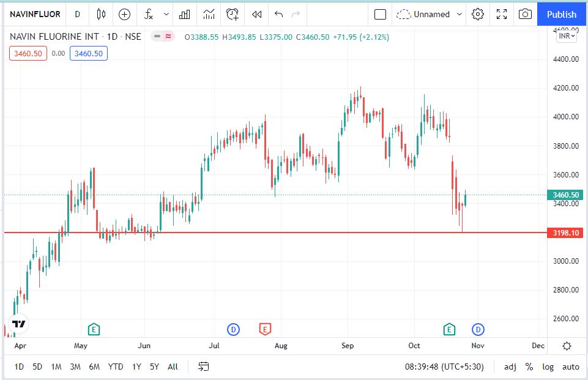Undo the last chart action
Image resolution: width=588 pixels, height=380 pixels.
279,14
